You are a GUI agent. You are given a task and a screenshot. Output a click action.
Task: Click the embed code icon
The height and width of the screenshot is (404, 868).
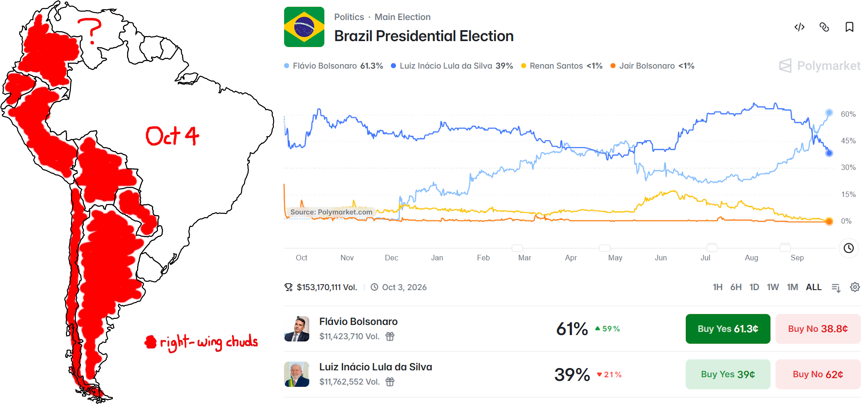pos(799,27)
